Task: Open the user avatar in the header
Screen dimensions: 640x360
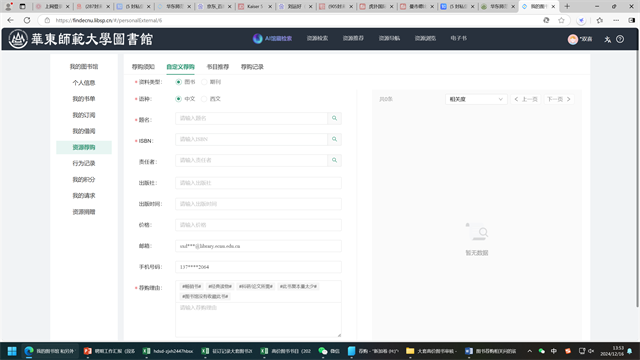Action: point(573,39)
